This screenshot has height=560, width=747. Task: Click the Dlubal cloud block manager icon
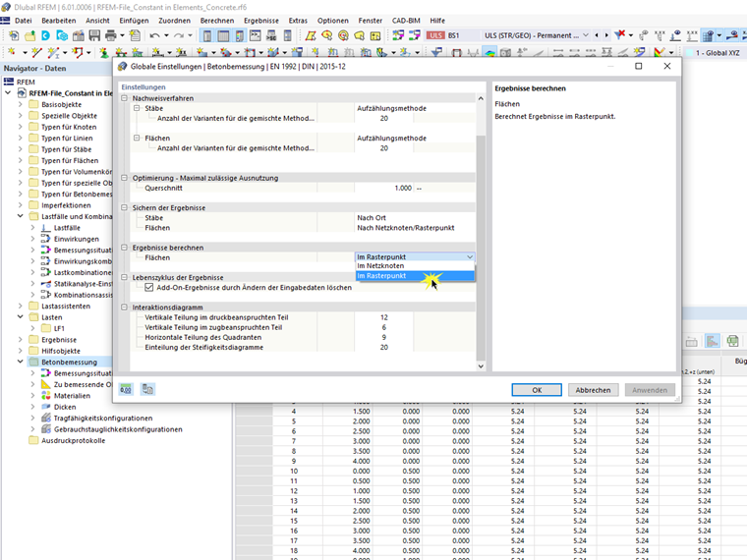[62, 35]
